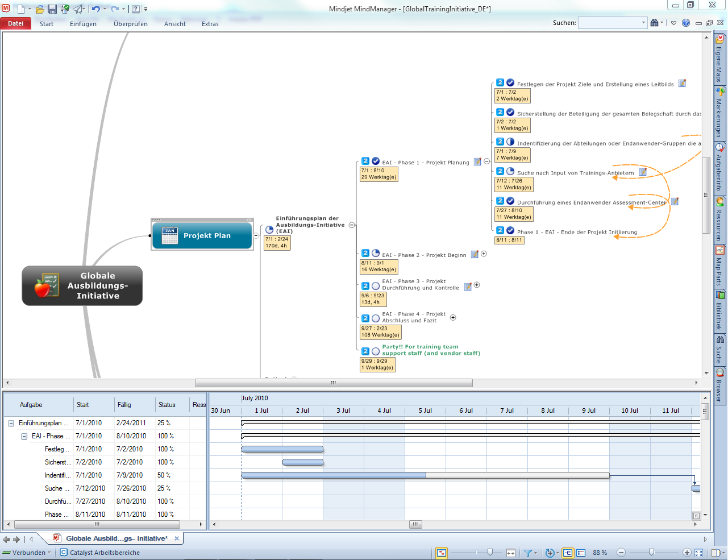Image resolution: width=728 pixels, height=560 pixels.
Task: Toggle ribbon minimize heart-shaped arrow
Action: (674, 23)
